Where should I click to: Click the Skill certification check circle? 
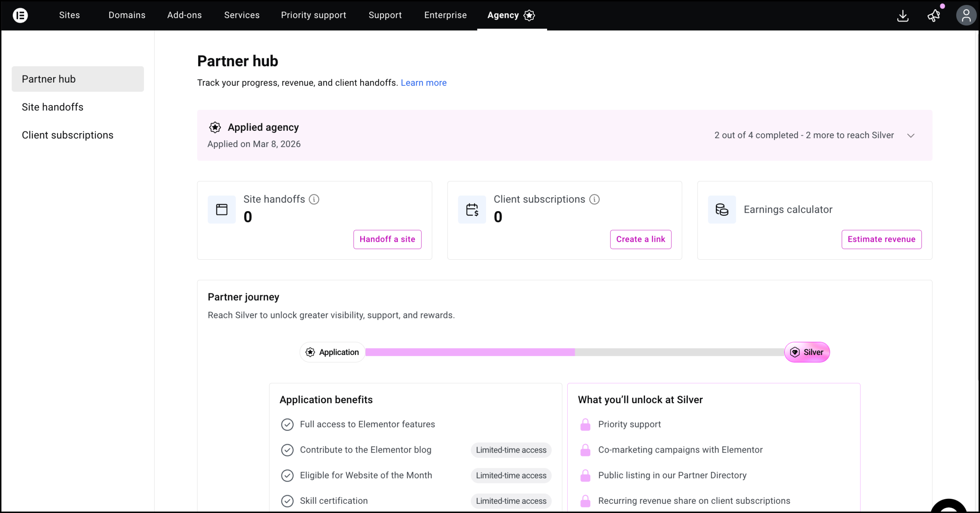point(287,501)
